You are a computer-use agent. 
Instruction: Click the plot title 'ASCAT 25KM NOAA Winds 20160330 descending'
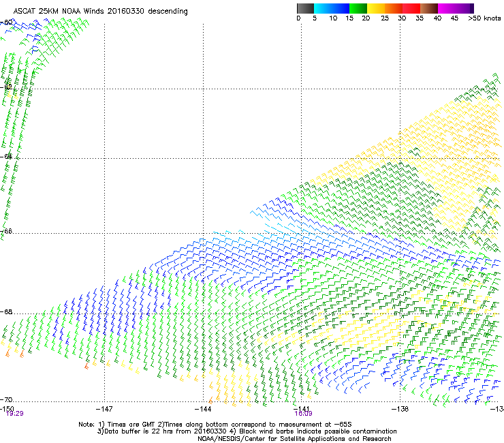(x=100, y=12)
